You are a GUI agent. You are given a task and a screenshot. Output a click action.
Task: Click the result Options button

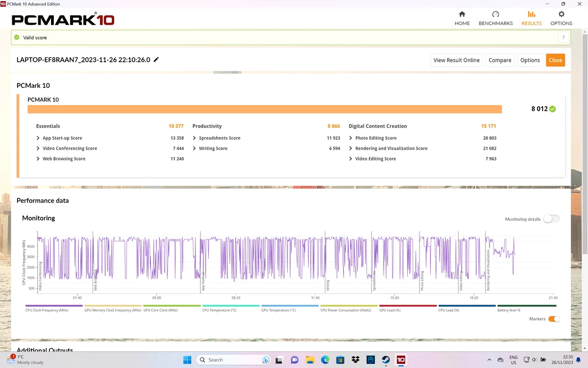[530, 60]
